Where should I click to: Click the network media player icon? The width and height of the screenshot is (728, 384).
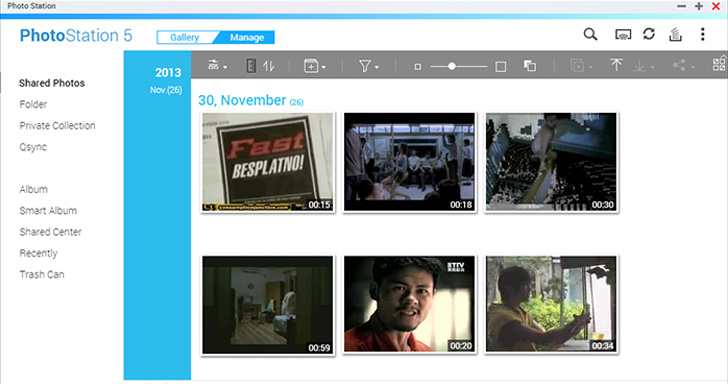[623, 34]
